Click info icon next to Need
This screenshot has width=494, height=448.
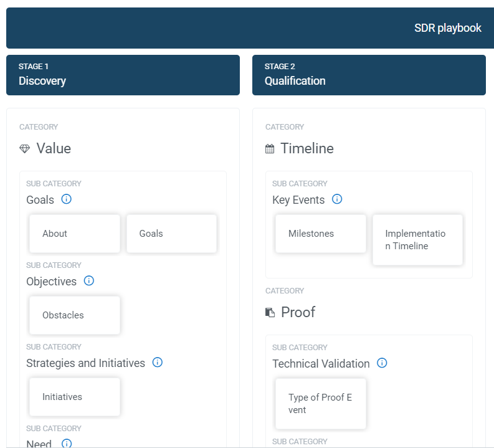coord(67,443)
